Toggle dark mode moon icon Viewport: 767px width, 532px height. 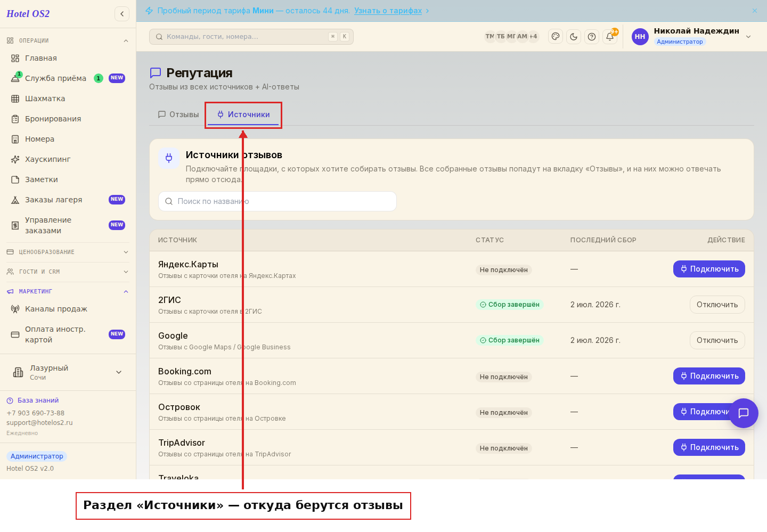(574, 37)
